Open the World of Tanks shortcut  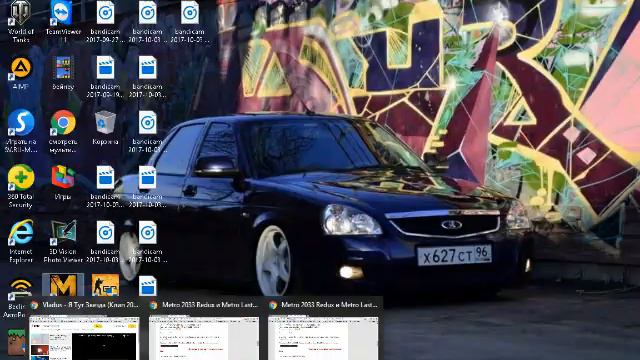click(x=20, y=21)
